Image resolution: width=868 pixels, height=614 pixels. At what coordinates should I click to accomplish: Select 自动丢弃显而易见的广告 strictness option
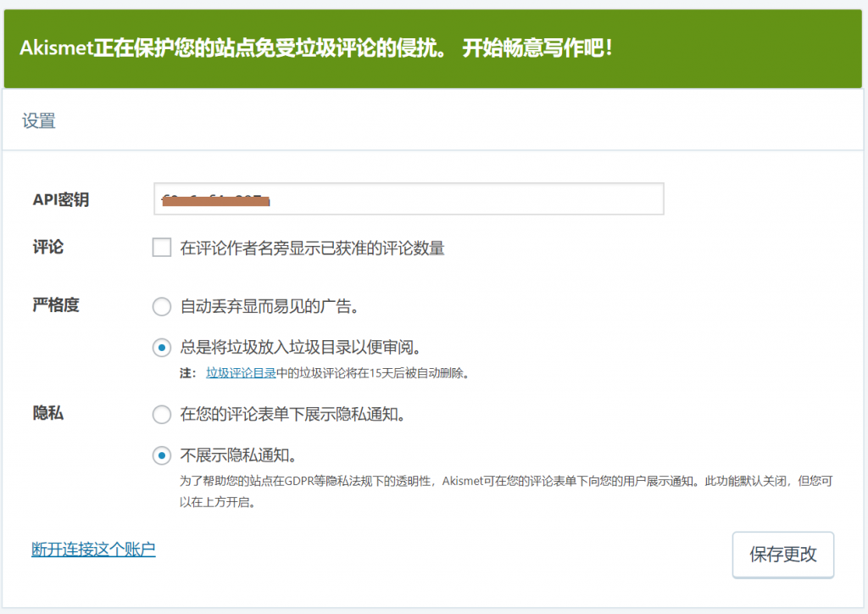click(x=161, y=307)
